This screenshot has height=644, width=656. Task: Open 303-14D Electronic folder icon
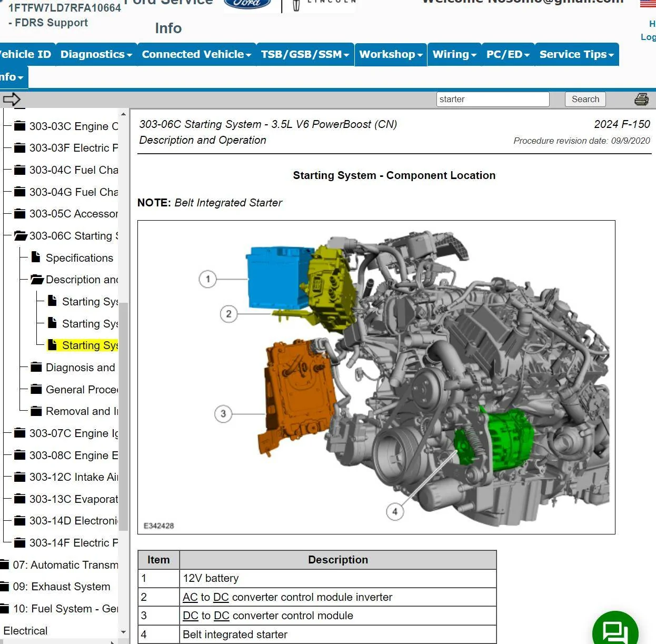pyautogui.click(x=19, y=521)
